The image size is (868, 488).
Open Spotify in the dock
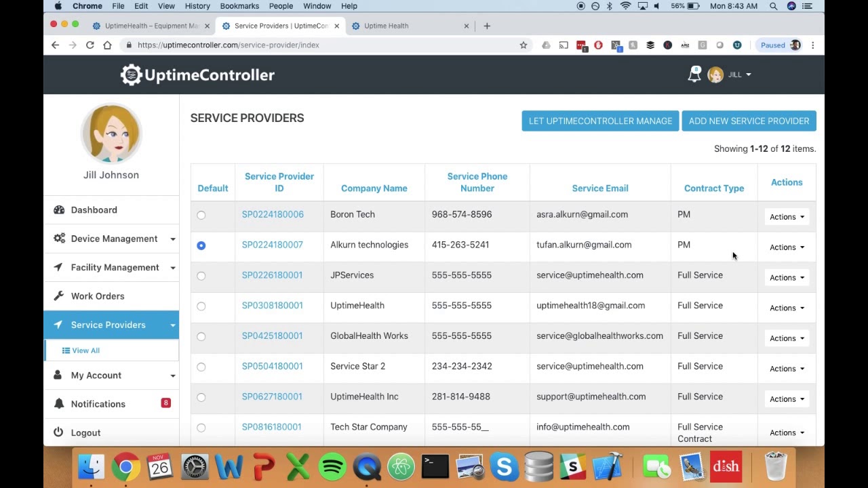[332, 467]
